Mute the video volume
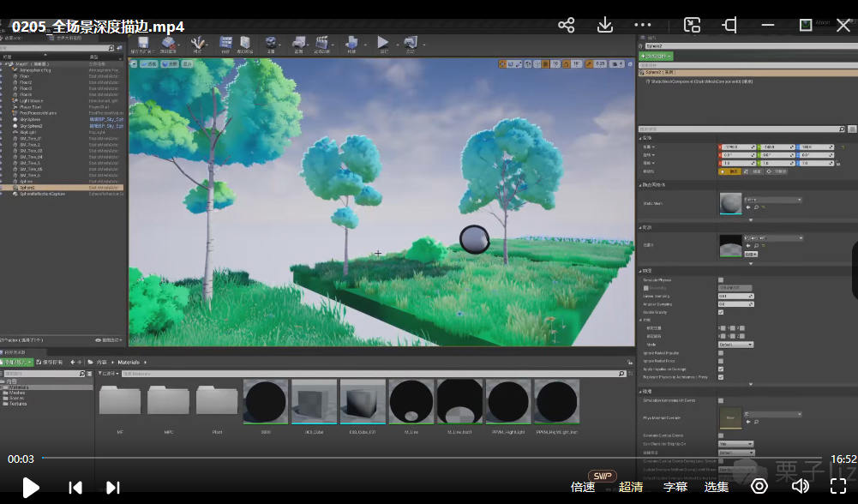Screen dimensions: 858x504 [800, 487]
